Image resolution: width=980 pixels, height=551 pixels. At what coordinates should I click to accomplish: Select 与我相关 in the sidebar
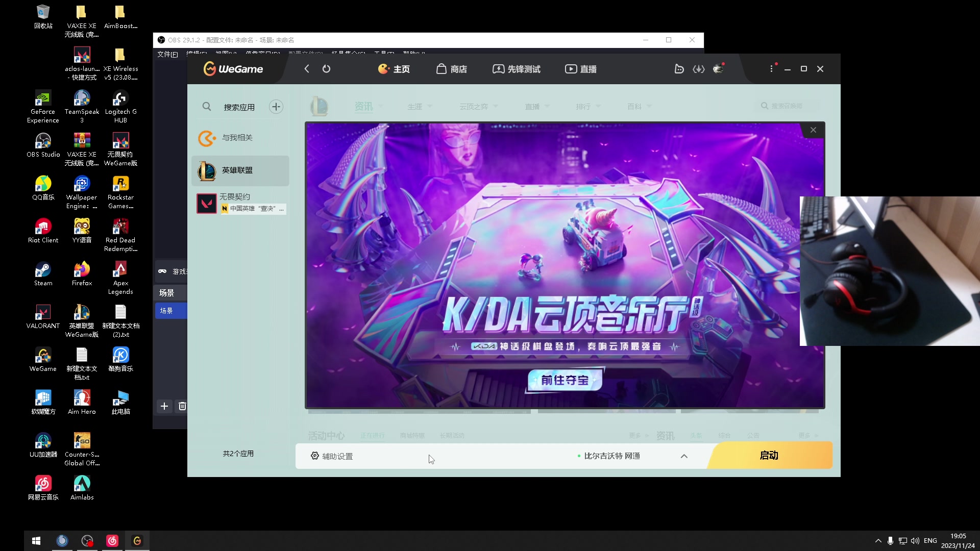click(x=240, y=138)
